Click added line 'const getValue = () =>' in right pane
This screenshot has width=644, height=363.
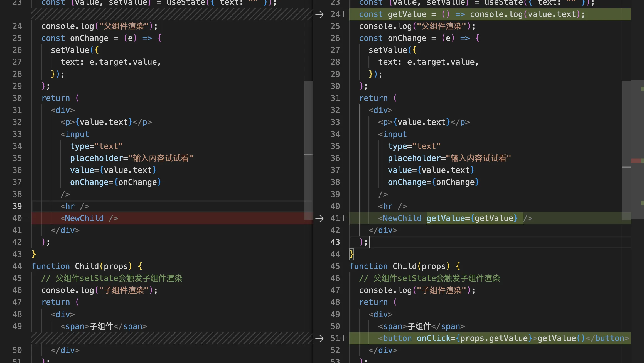pyautogui.click(x=472, y=14)
